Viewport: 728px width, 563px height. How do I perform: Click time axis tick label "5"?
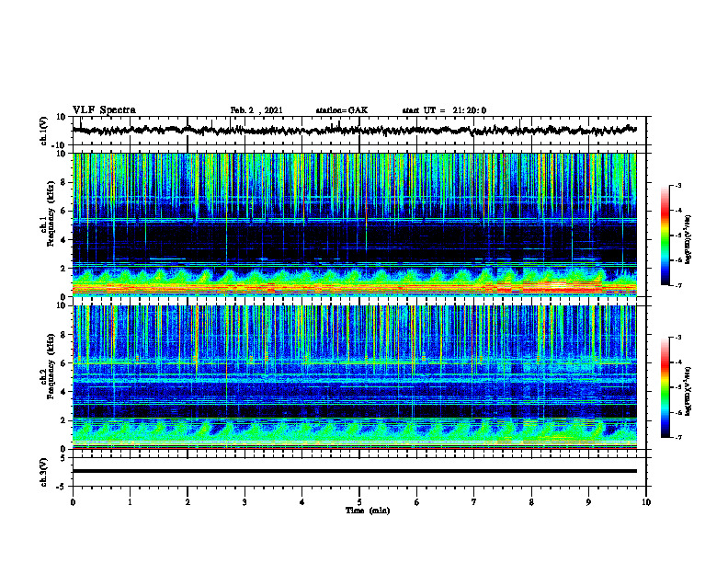(x=359, y=502)
